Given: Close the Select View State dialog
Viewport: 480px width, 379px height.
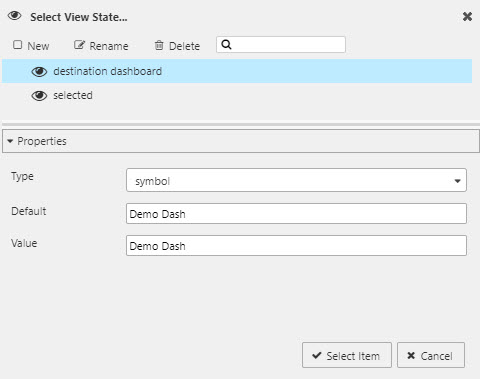Looking at the screenshot, I should [467, 16].
